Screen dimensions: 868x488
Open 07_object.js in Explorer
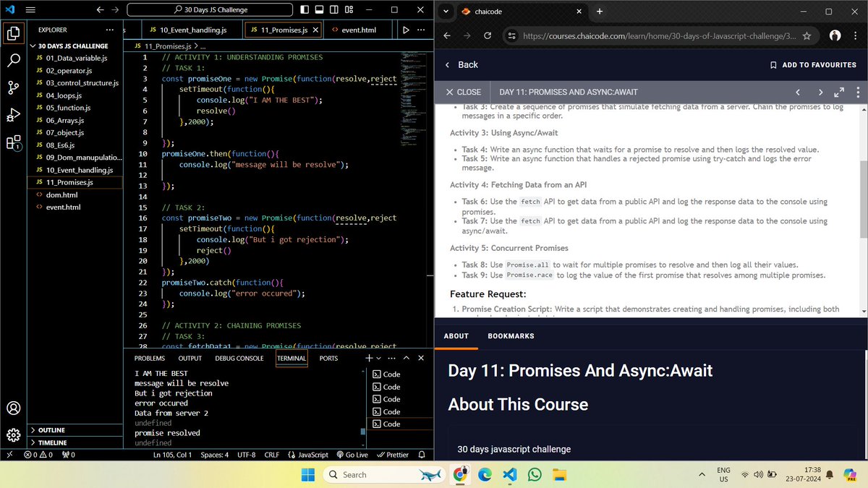click(x=76, y=133)
